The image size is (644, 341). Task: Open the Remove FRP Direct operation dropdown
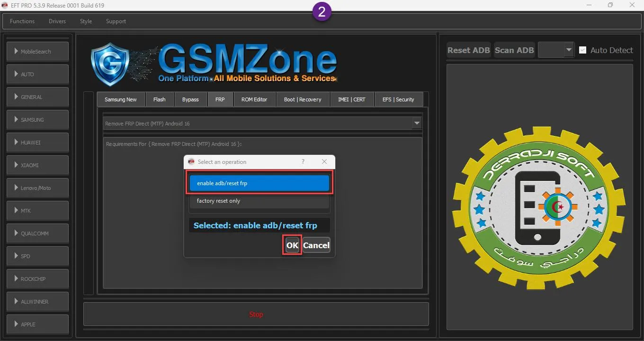coord(417,124)
